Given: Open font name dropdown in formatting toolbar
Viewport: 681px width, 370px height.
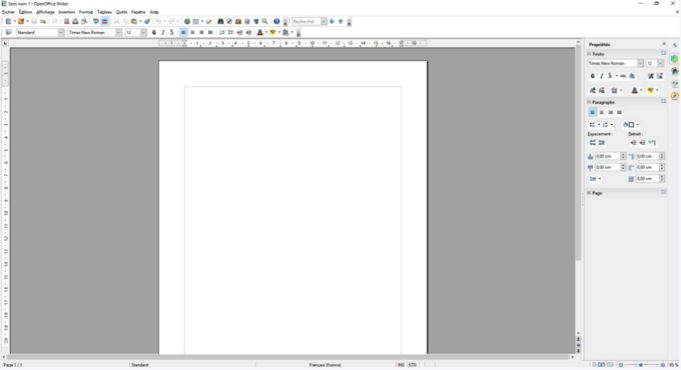Looking at the screenshot, I should (118, 33).
